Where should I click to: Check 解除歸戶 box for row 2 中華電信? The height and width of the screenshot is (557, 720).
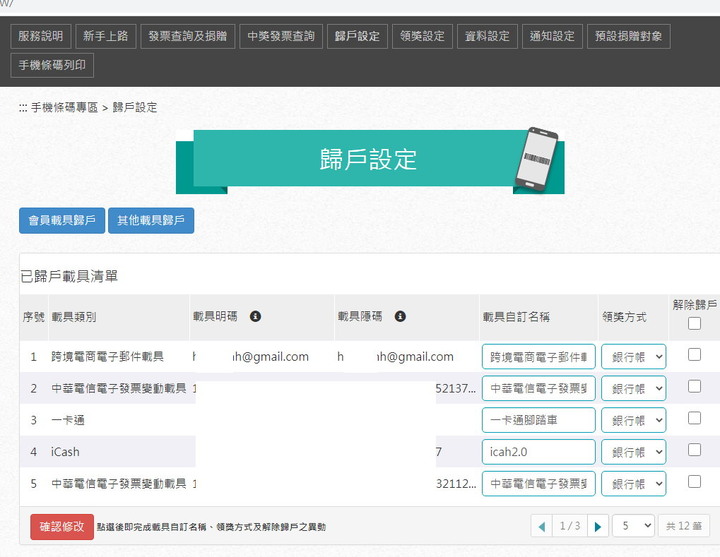(694, 386)
